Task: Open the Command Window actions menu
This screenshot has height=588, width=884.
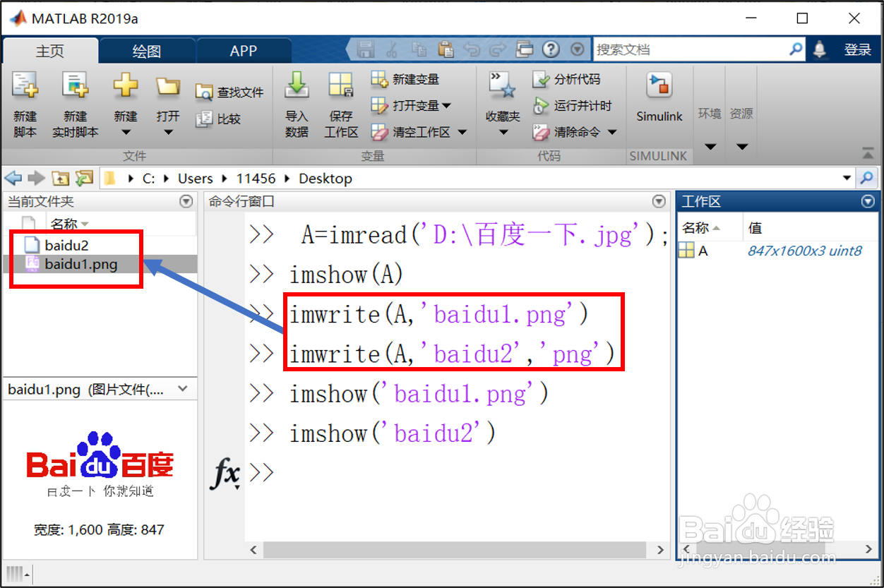Action: pos(659,201)
